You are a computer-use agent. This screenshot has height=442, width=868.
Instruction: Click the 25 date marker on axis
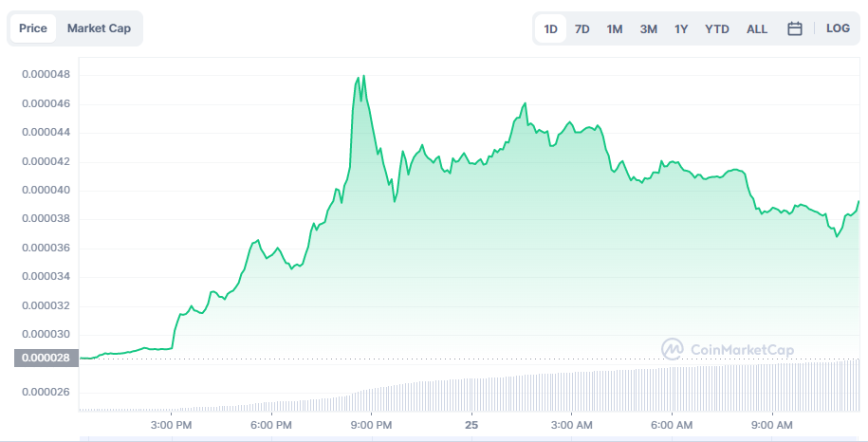pos(471,425)
